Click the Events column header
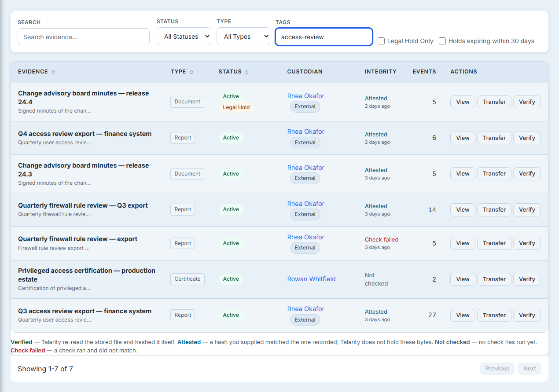The height and width of the screenshot is (392, 559). [424, 72]
